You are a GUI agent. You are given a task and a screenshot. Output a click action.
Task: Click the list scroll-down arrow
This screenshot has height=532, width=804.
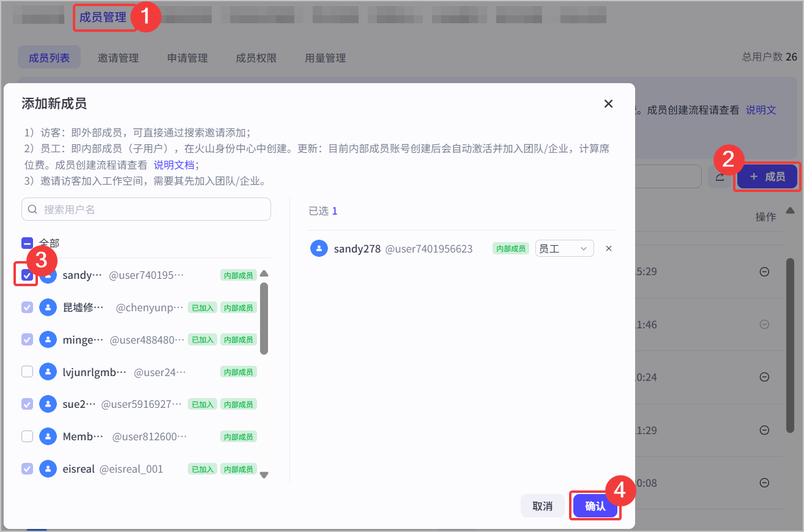264,475
